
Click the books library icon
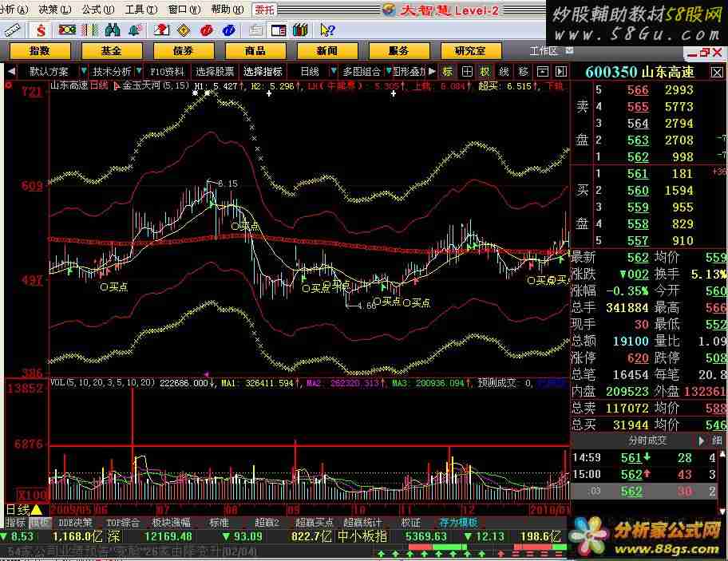point(300,30)
